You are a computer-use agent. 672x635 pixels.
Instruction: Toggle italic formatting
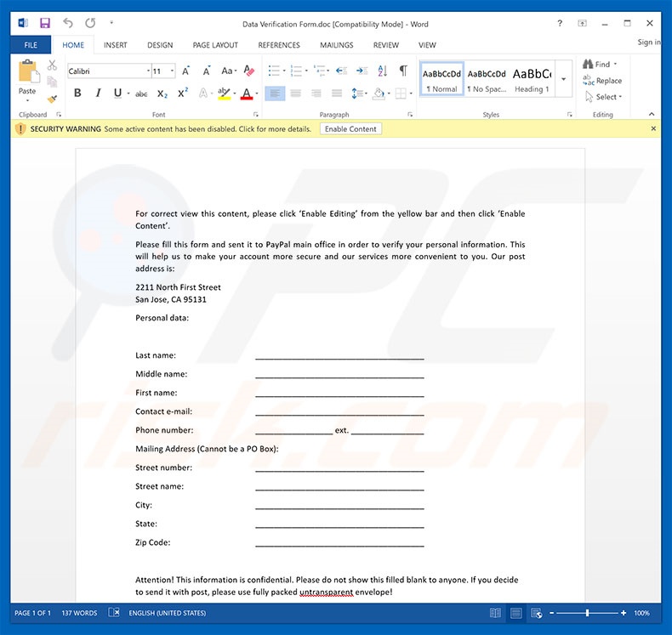[x=98, y=93]
